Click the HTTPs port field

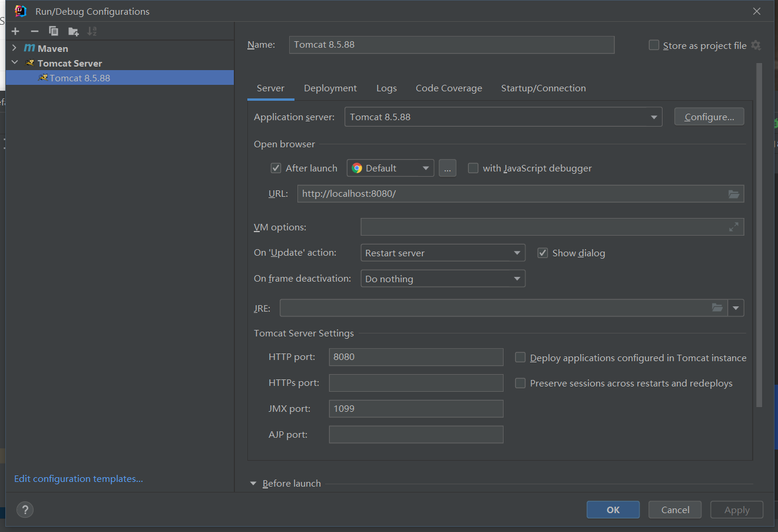416,382
